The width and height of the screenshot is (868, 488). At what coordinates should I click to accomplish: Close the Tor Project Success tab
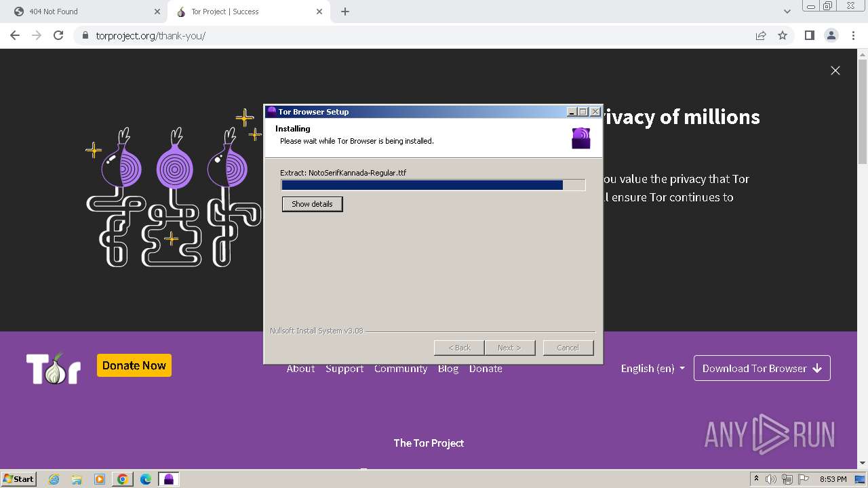(x=319, y=12)
